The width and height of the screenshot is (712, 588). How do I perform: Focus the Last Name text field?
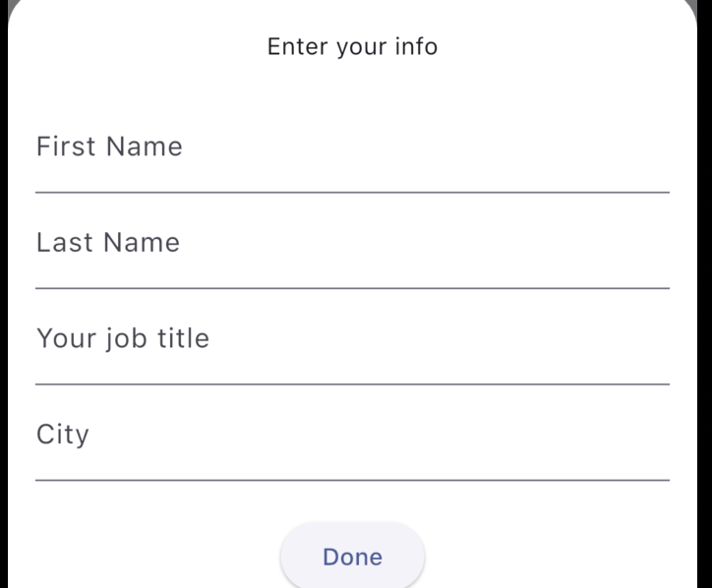[352, 253]
